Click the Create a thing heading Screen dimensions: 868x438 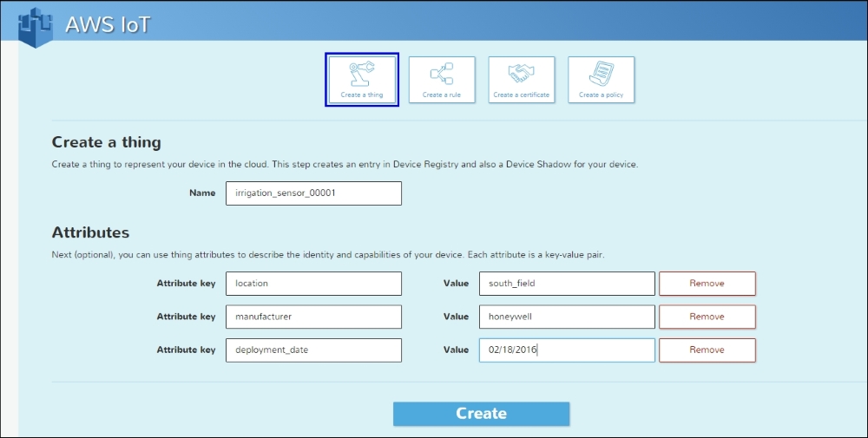[x=106, y=142]
